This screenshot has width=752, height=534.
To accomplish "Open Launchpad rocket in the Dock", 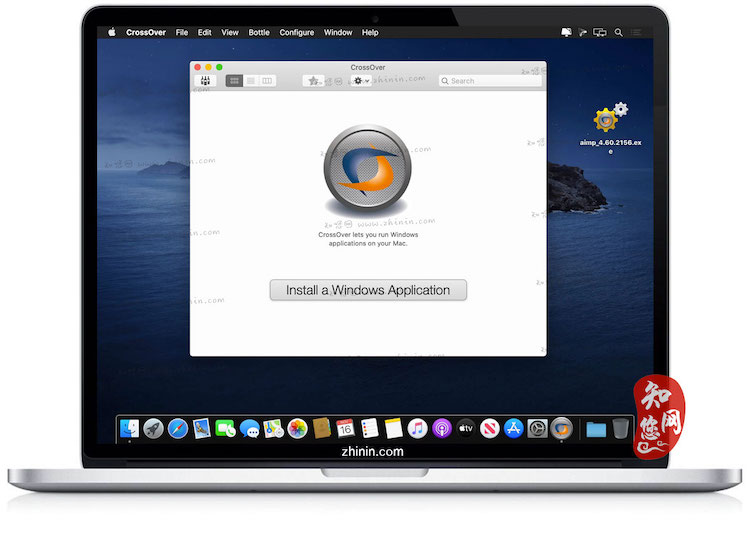I will (153, 428).
